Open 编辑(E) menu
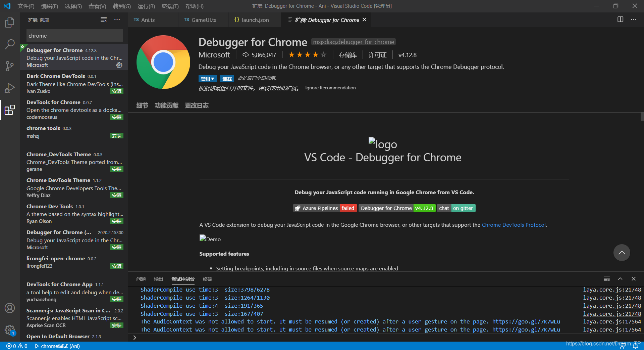644x350 pixels. [x=49, y=6]
